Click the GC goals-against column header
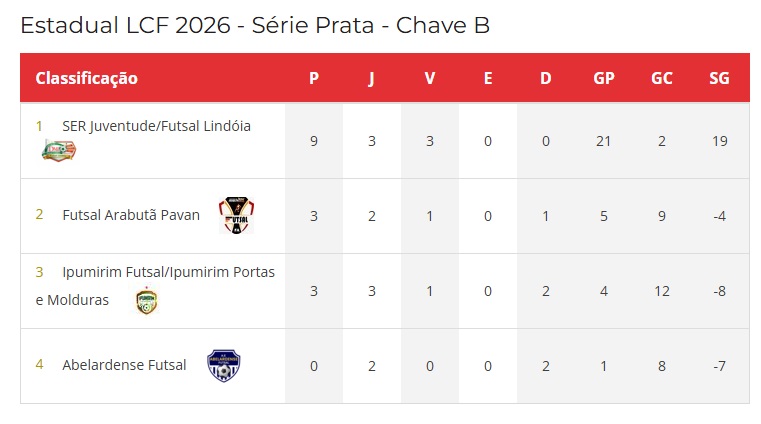 [662, 78]
